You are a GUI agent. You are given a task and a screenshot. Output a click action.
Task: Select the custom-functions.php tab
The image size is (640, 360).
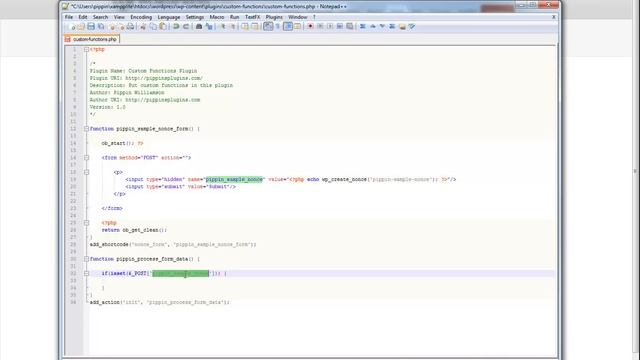click(92, 39)
